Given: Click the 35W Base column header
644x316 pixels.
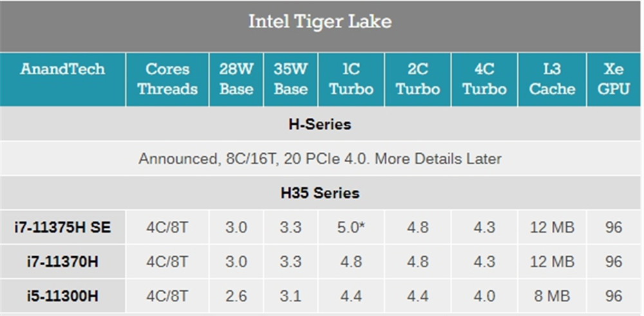Looking at the screenshot, I should (x=291, y=80).
